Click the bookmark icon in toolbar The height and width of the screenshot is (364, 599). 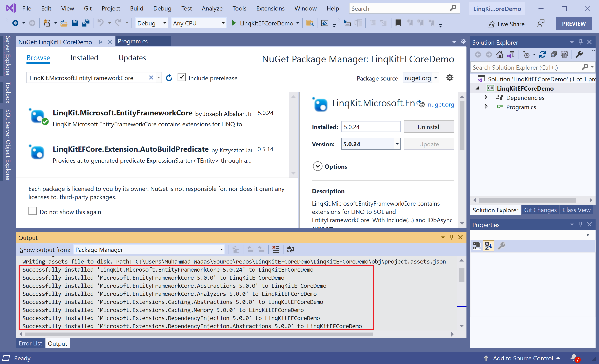(398, 23)
